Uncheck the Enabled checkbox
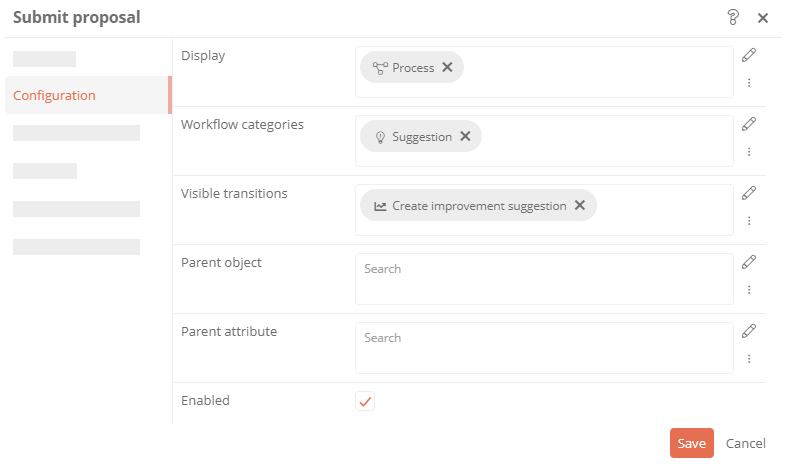This screenshot has width=788, height=467. [x=365, y=401]
